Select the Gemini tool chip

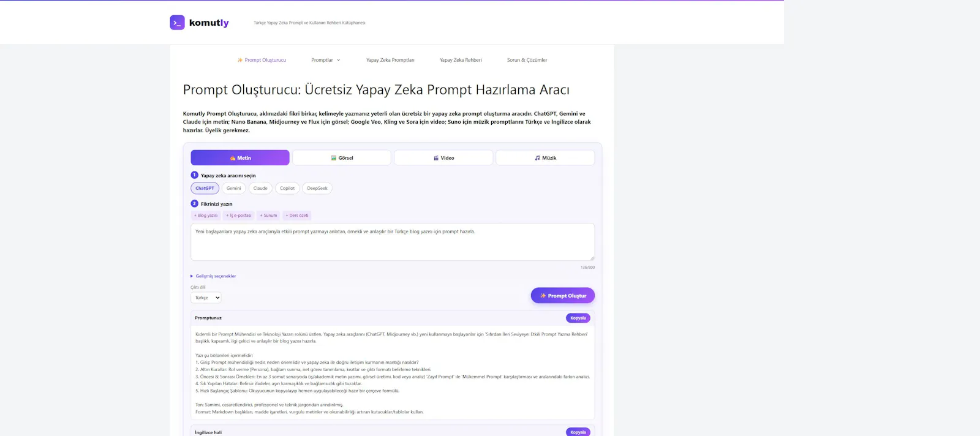click(x=234, y=188)
